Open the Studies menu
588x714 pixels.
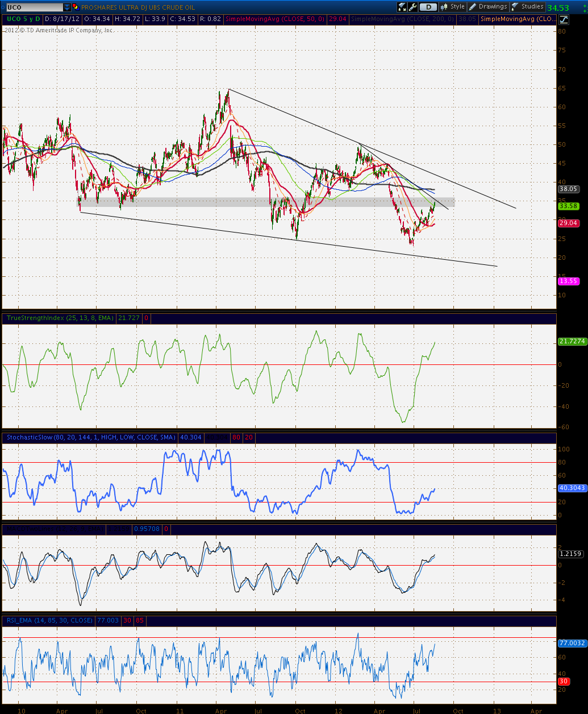click(x=528, y=7)
